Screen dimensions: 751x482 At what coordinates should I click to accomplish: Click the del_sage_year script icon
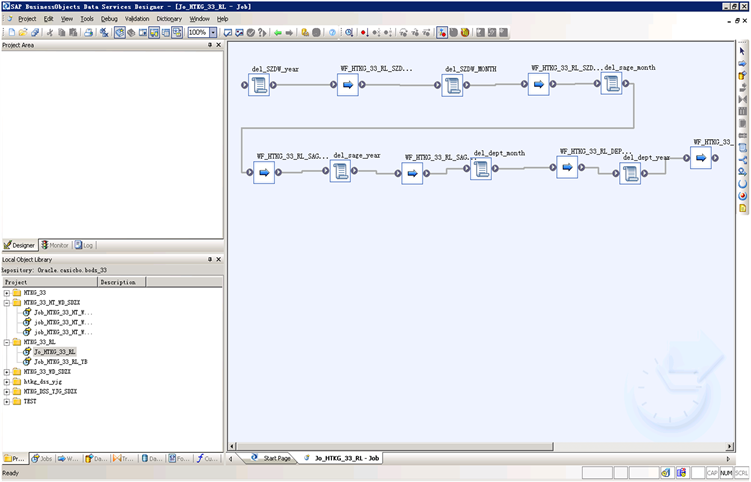(340, 171)
